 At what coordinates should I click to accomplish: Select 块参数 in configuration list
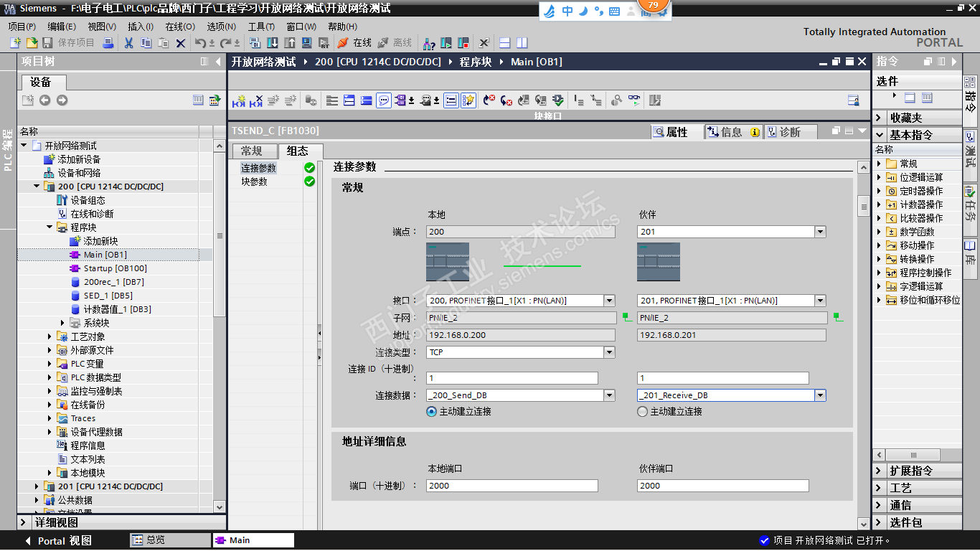(255, 182)
